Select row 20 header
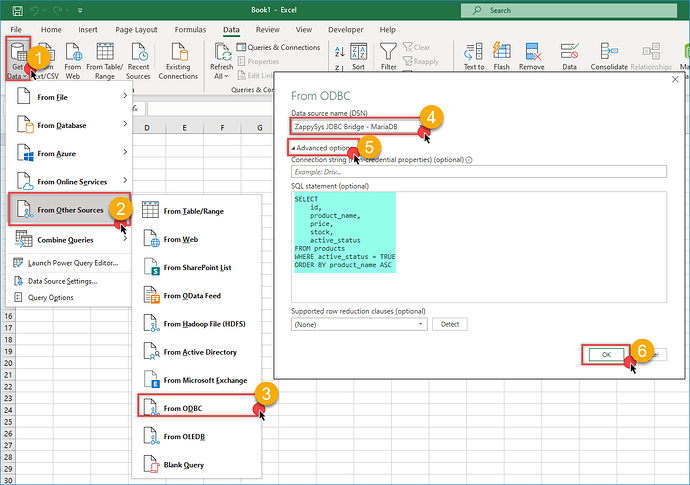 [8, 363]
